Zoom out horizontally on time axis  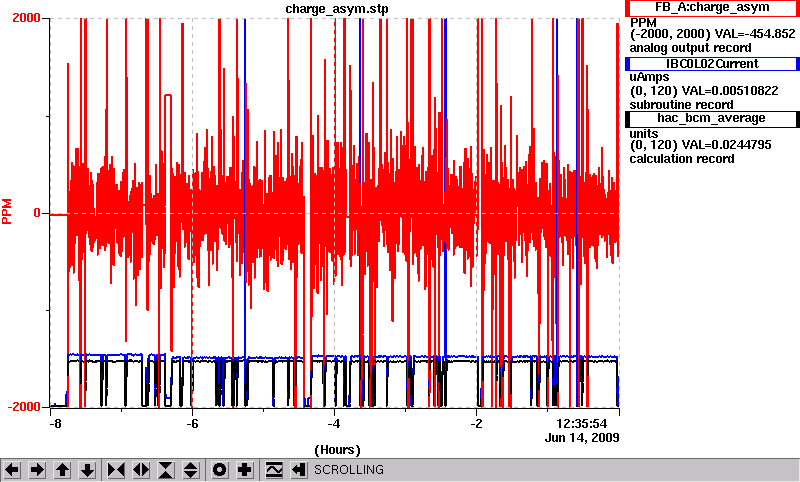tap(141, 470)
